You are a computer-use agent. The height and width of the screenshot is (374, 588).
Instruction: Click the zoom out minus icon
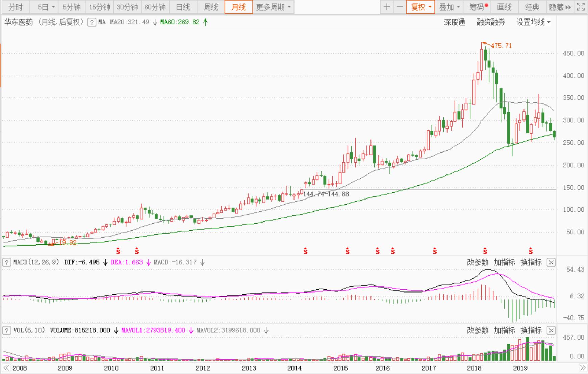[400, 7]
